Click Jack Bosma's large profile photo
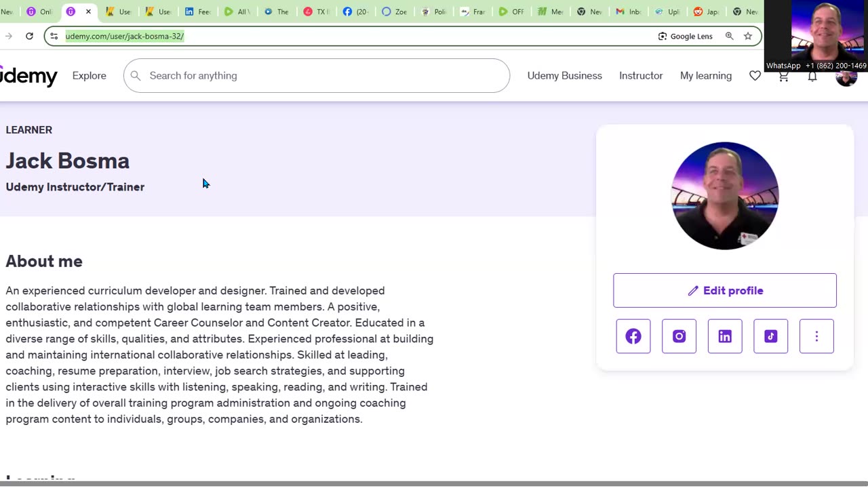The height and width of the screenshot is (488, 868). point(725,196)
